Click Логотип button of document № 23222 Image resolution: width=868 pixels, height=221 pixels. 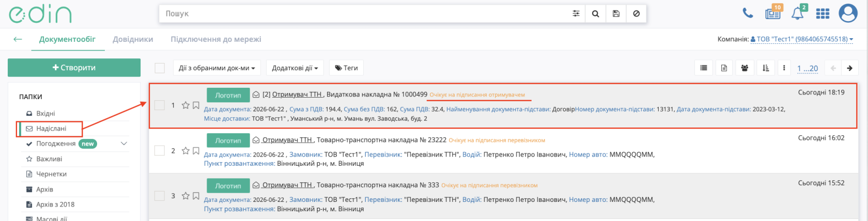click(x=228, y=140)
